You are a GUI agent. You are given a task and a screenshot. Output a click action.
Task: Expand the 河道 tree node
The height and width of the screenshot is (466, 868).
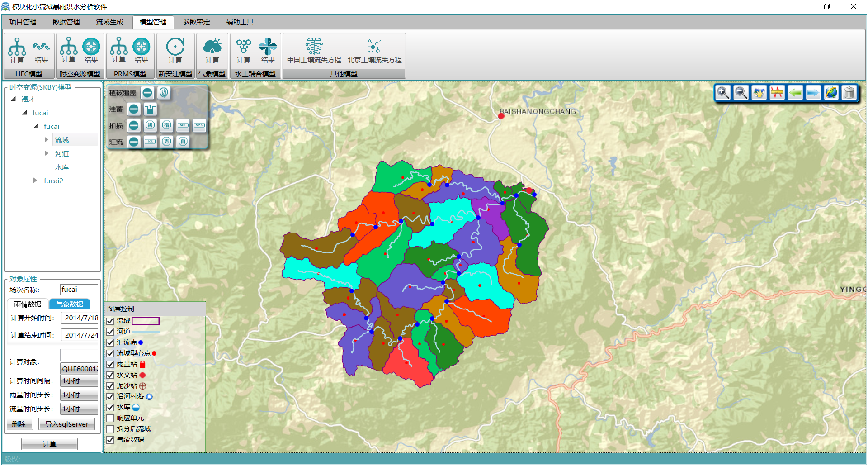tap(47, 153)
